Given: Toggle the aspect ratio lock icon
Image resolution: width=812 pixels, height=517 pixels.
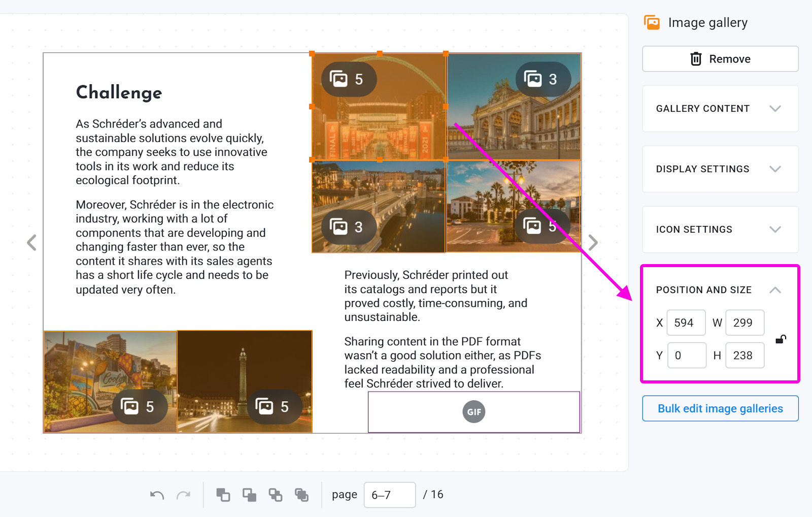Looking at the screenshot, I should (781, 339).
